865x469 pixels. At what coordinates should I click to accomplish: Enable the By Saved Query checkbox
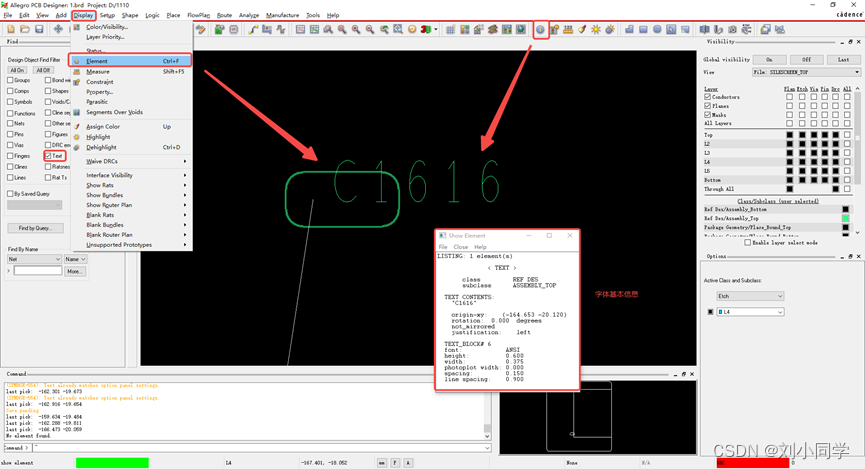click(x=10, y=194)
